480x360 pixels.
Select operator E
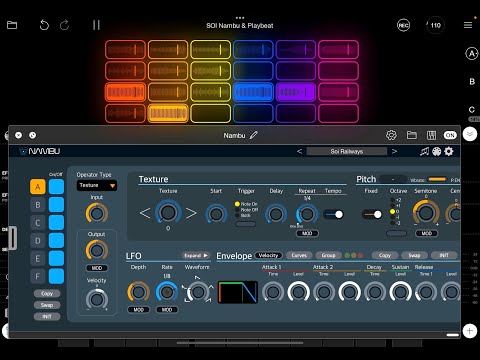38,259
